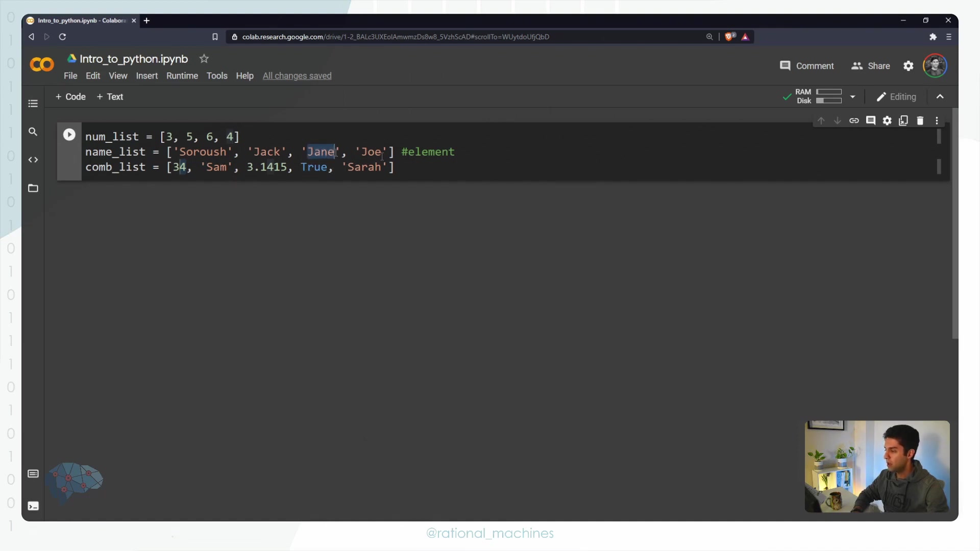Add a comment to the cell

click(871, 121)
